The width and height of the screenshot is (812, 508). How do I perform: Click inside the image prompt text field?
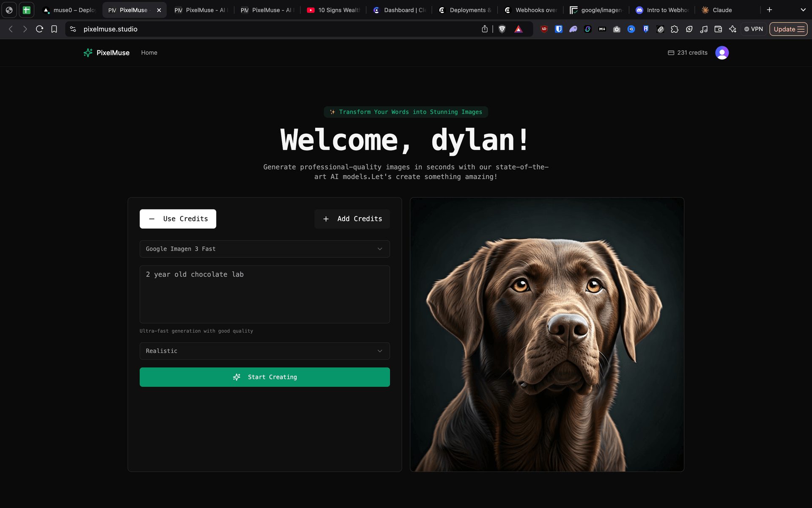tap(265, 294)
